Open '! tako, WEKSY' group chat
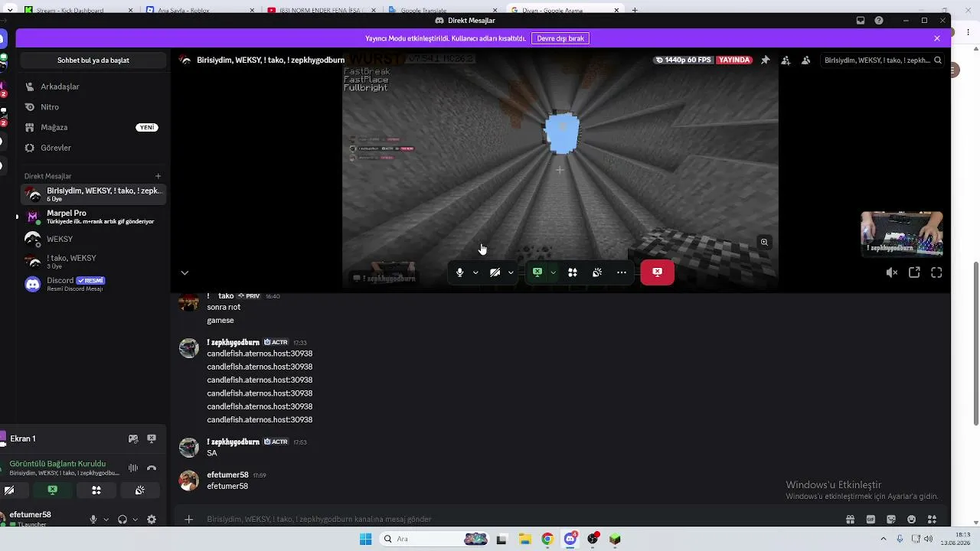Viewport: 980px width, 551px height. tap(93, 262)
